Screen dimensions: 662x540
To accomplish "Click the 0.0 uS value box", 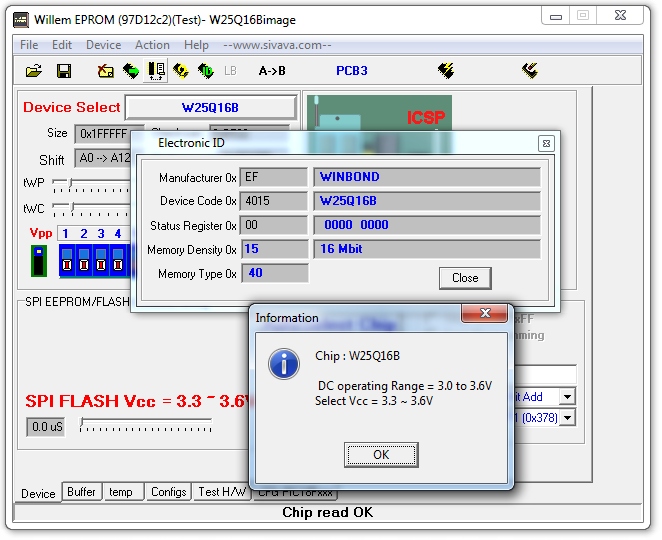I will (46, 427).
